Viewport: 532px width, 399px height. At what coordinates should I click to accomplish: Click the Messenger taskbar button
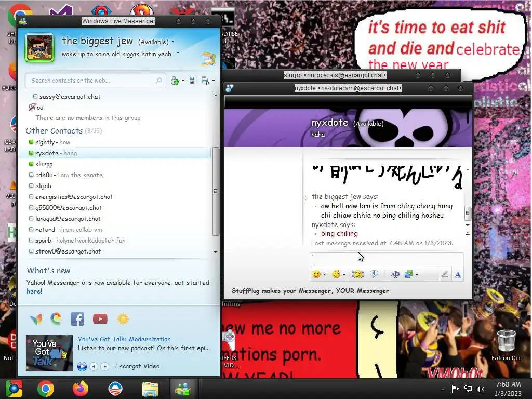(x=183, y=389)
